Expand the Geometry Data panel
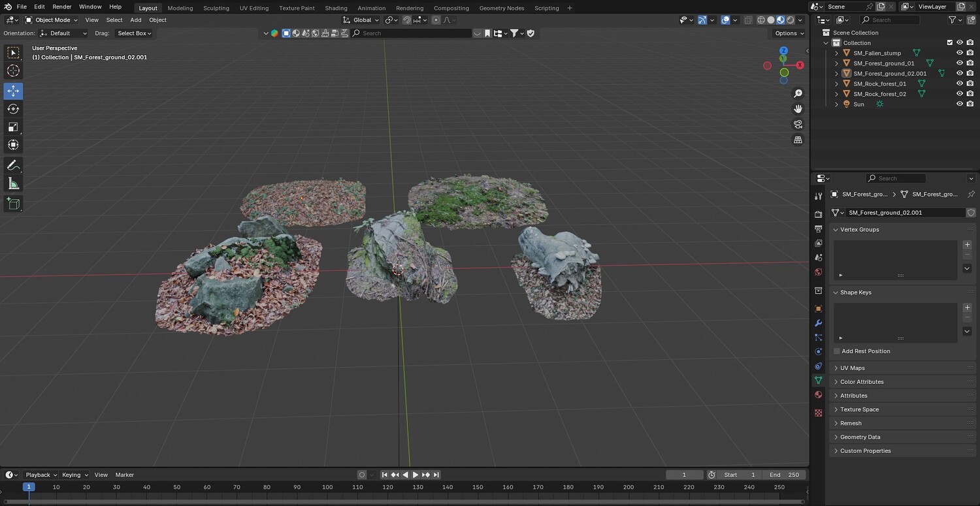 902,437
